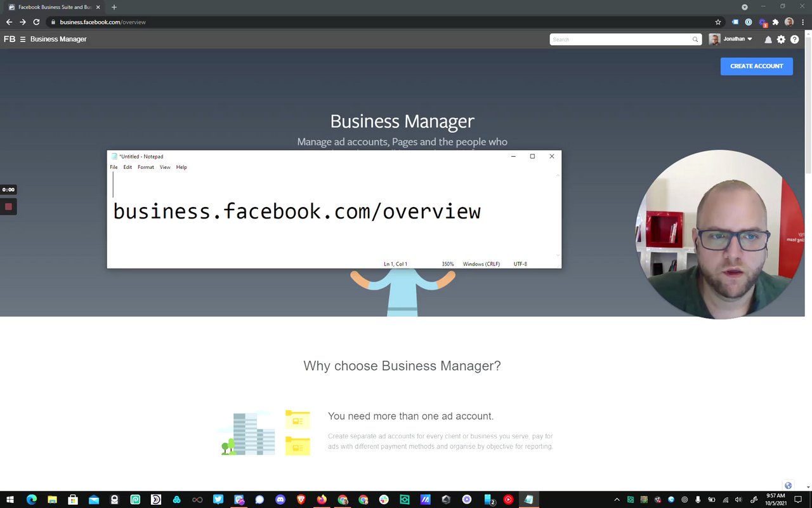Viewport: 812px width, 508px height.
Task: Go back in browser history
Action: click(9, 22)
